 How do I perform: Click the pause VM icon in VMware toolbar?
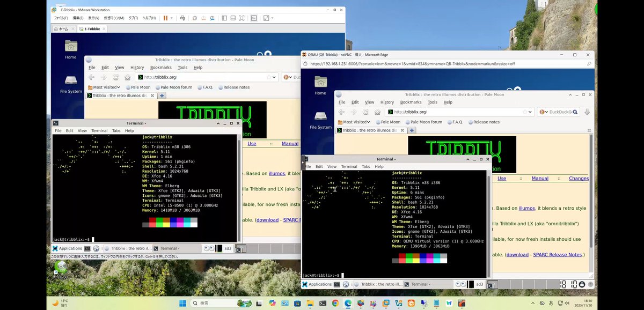[x=165, y=18]
